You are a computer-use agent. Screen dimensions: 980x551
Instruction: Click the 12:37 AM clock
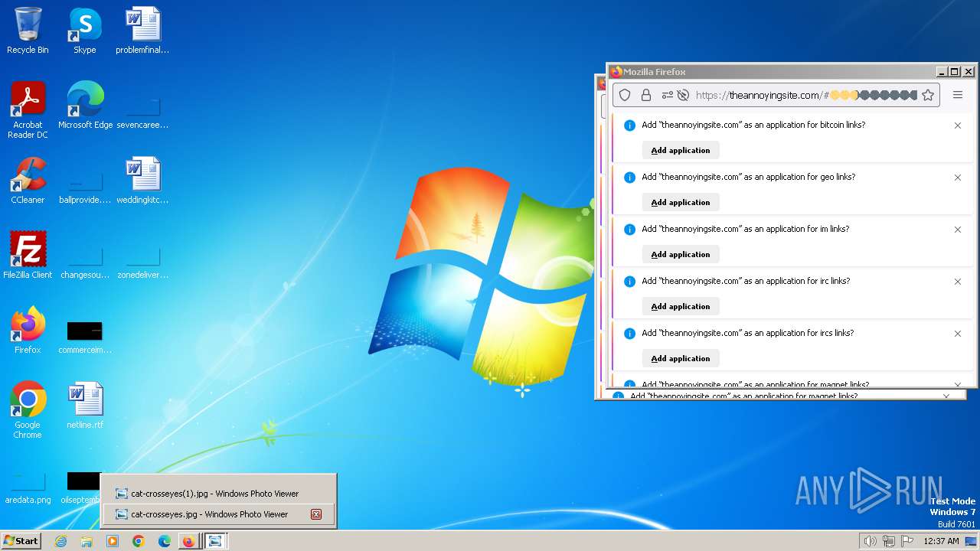[x=941, y=541]
